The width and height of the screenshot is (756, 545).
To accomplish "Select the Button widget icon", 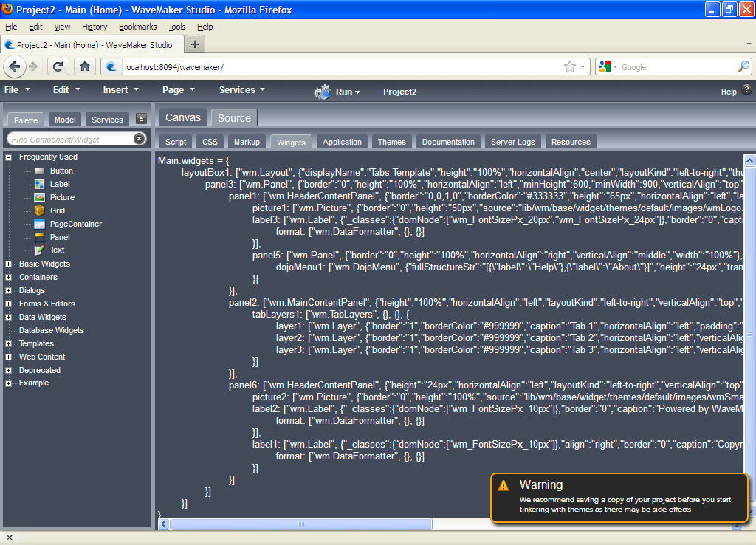I will [x=40, y=171].
